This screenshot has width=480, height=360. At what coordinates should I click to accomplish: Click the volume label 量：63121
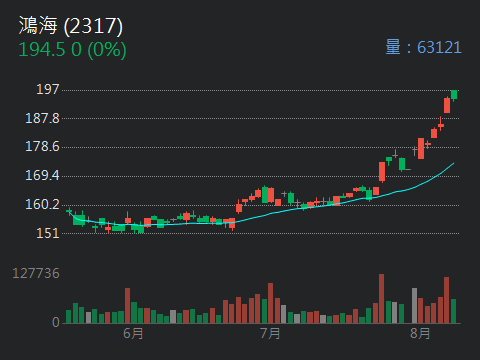pos(423,47)
